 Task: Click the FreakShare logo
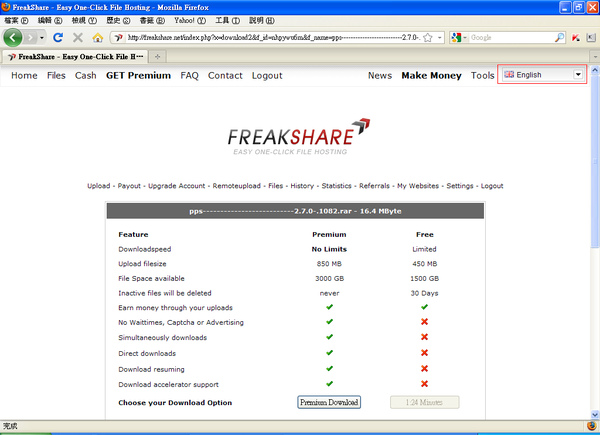click(x=299, y=137)
